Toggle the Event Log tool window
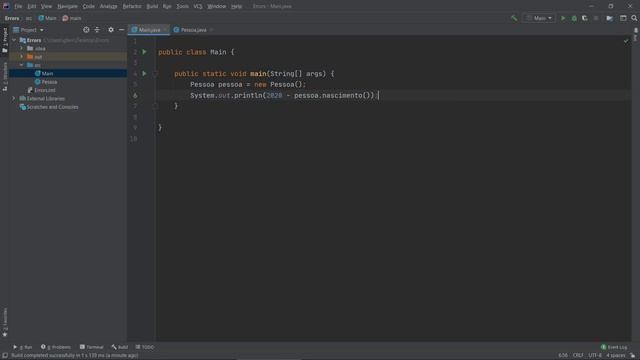The width and height of the screenshot is (640, 360). click(614, 347)
